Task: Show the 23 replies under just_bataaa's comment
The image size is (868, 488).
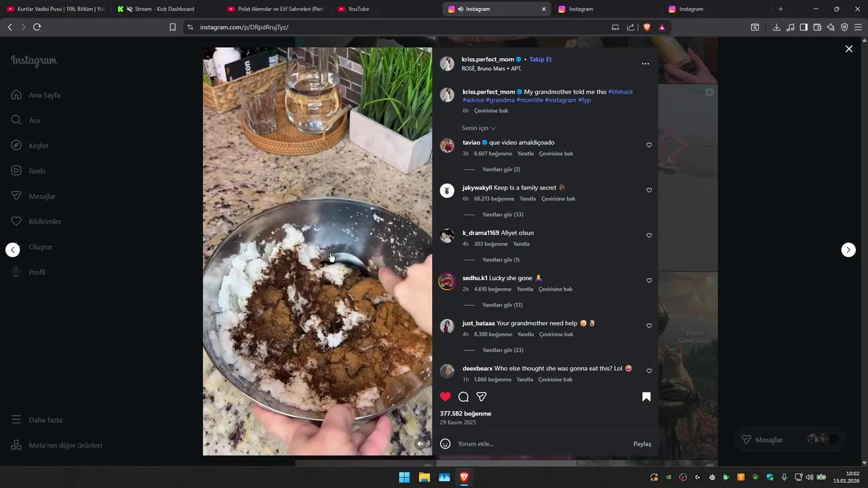Action: point(502,350)
